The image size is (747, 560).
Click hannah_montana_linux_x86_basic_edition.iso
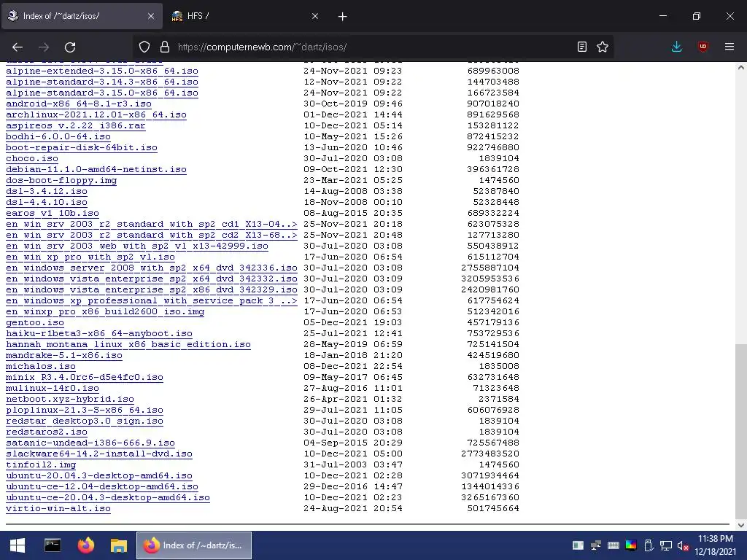pos(128,345)
